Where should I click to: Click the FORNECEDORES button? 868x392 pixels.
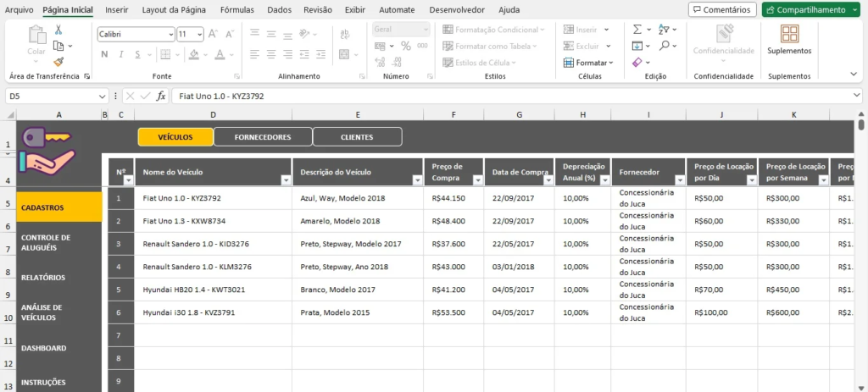click(x=263, y=137)
